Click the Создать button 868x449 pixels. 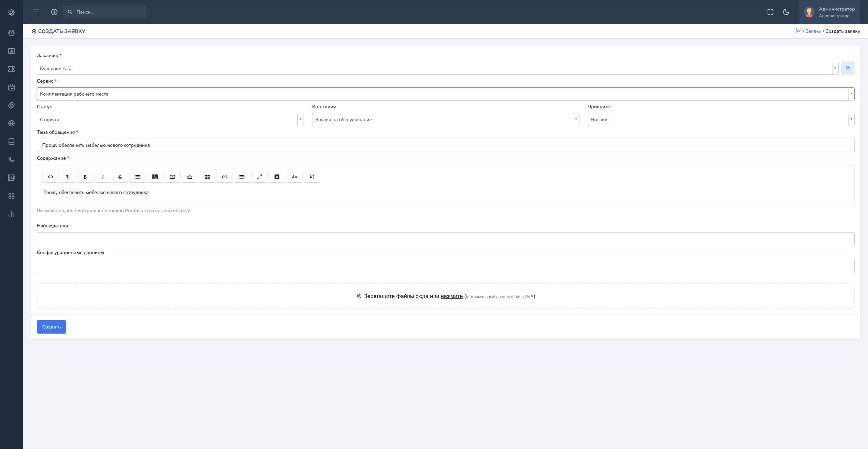[51, 327]
